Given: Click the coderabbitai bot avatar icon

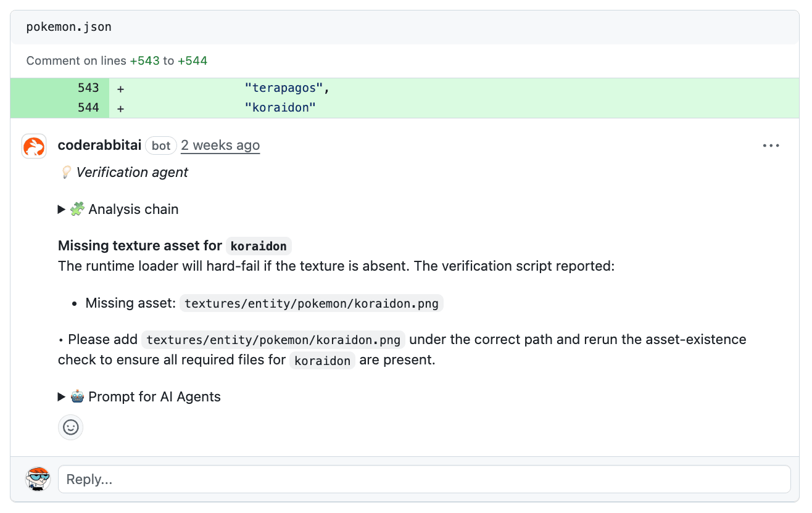Looking at the screenshot, I should coord(34,146).
